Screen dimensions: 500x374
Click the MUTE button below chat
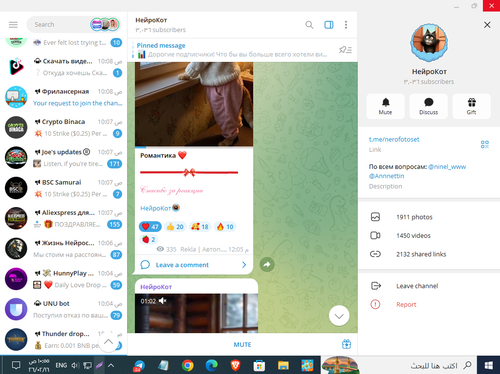[242, 345]
